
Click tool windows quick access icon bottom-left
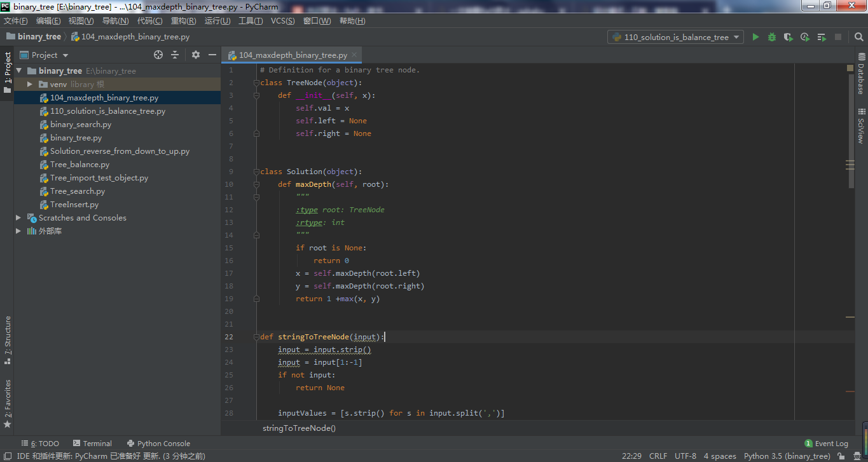[7, 456]
